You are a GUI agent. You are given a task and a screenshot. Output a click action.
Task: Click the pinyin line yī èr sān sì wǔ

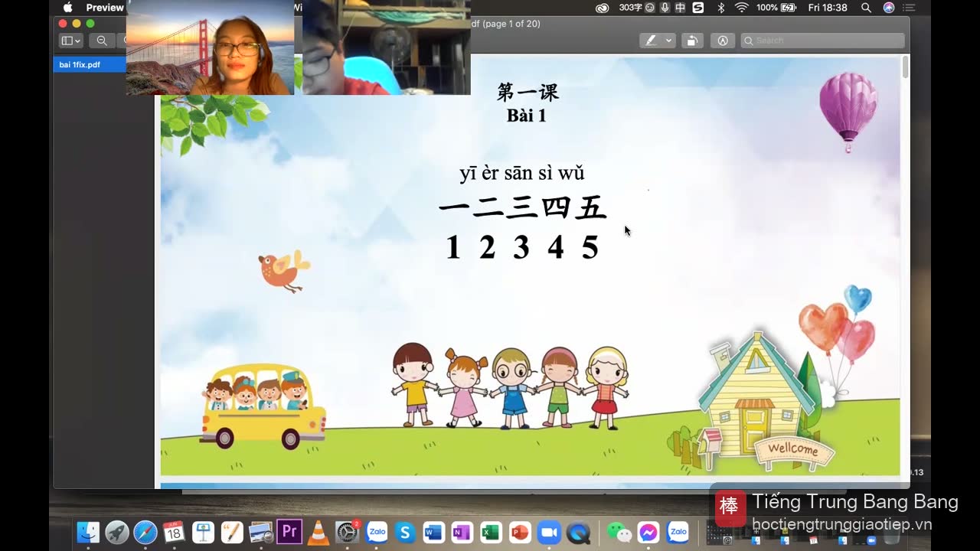pos(522,174)
